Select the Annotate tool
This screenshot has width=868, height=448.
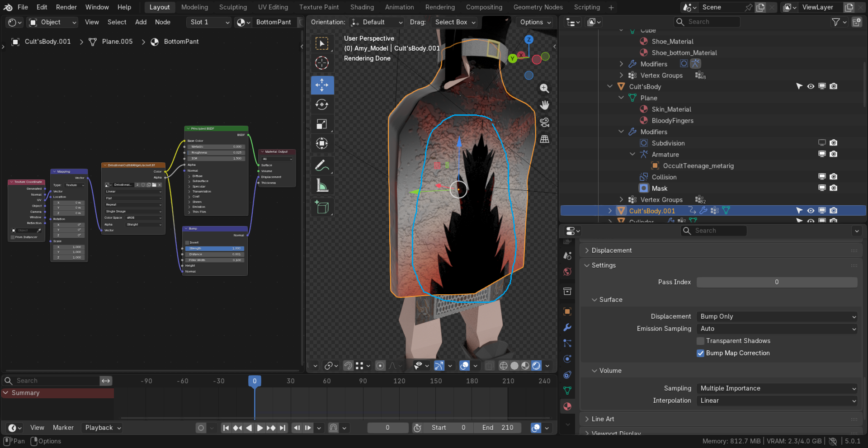point(322,166)
